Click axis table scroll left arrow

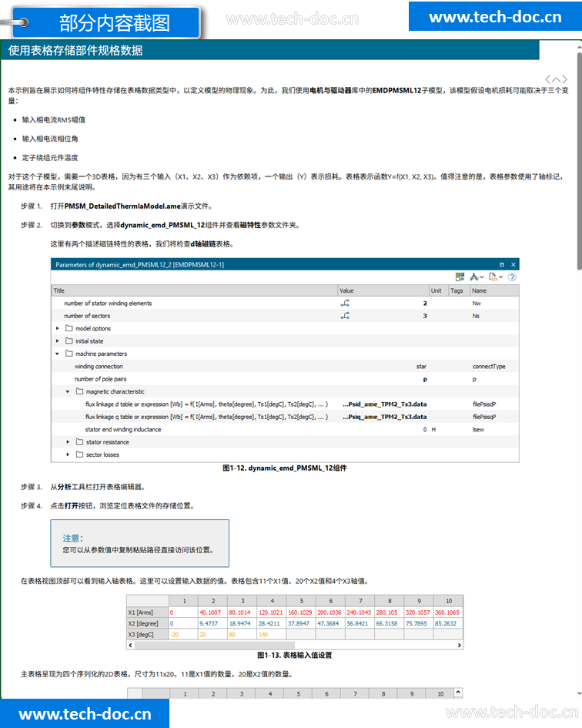pyautogui.click(x=130, y=646)
